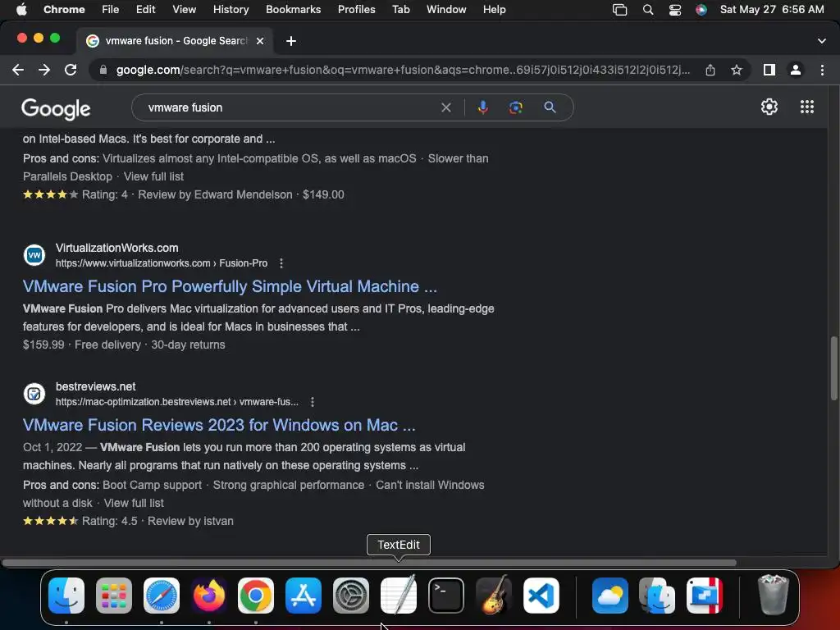This screenshot has width=840, height=630.
Task: Open App Store from the Dock
Action: point(304,596)
